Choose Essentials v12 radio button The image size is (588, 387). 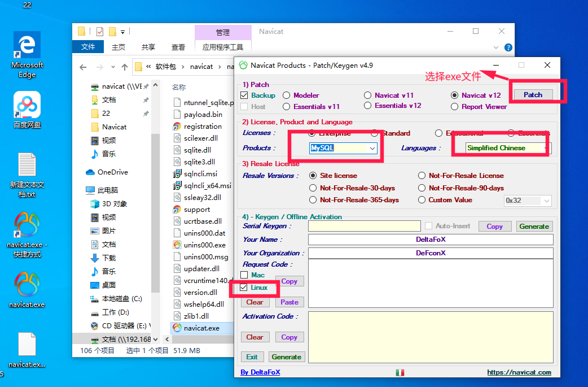[x=367, y=106]
